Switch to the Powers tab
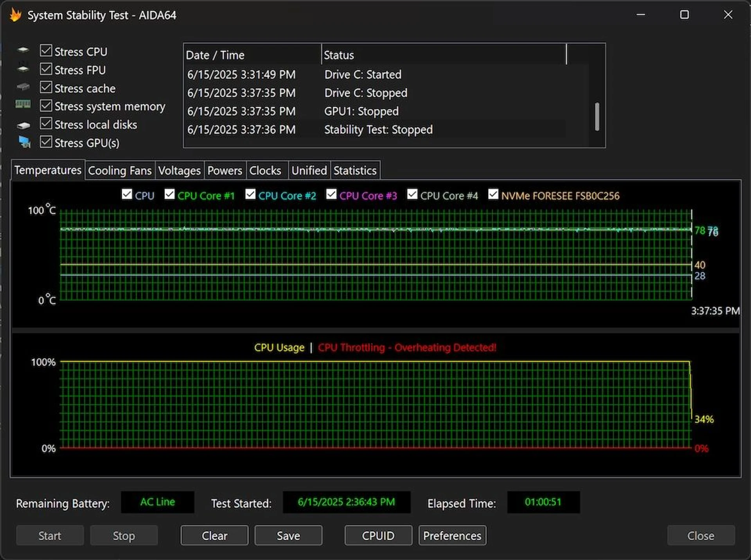Screen dimensions: 751x560 pos(225,171)
